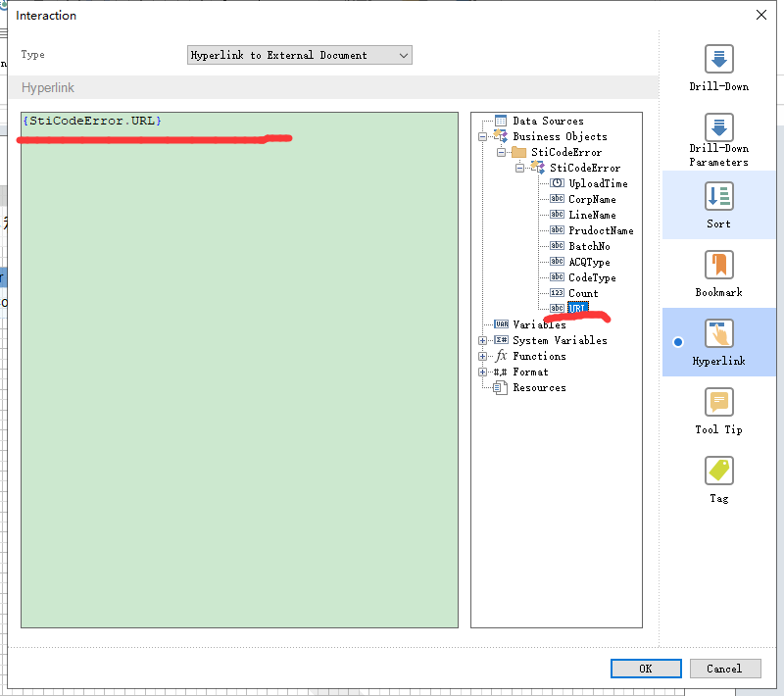Open the Drill-Down Parameters section
The image size is (784, 696).
click(718, 140)
